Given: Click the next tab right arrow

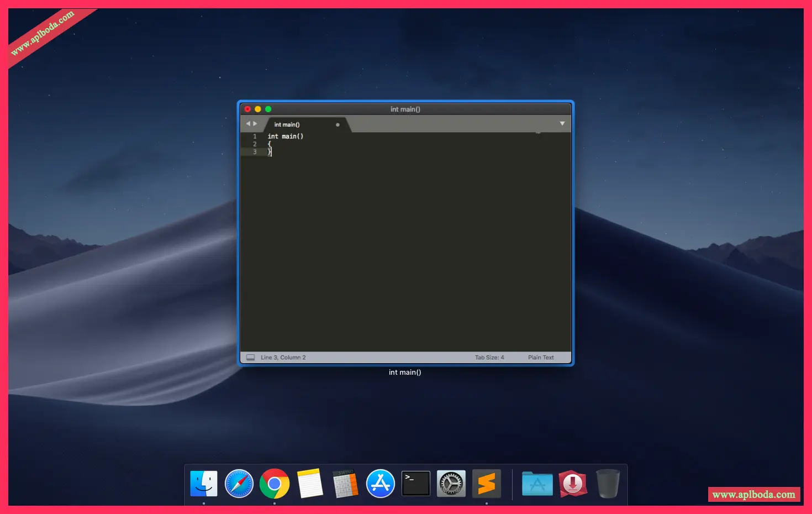Looking at the screenshot, I should click(x=255, y=124).
